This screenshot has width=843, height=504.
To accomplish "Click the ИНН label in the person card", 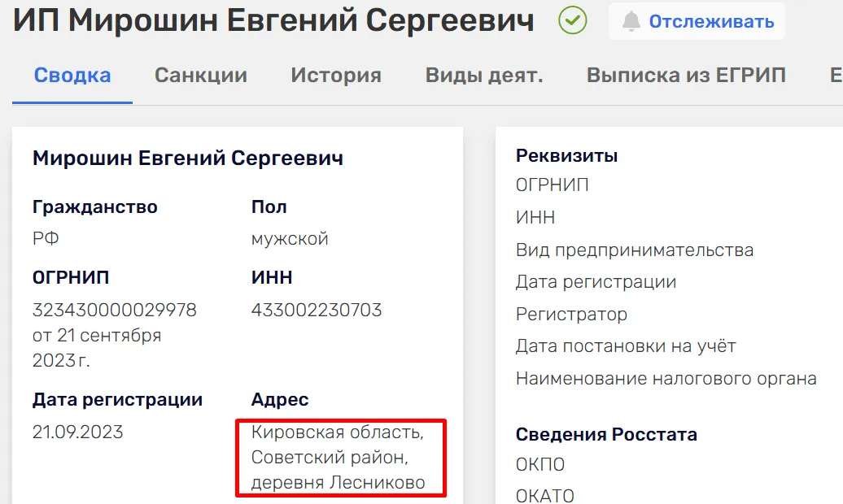I will coord(272,277).
